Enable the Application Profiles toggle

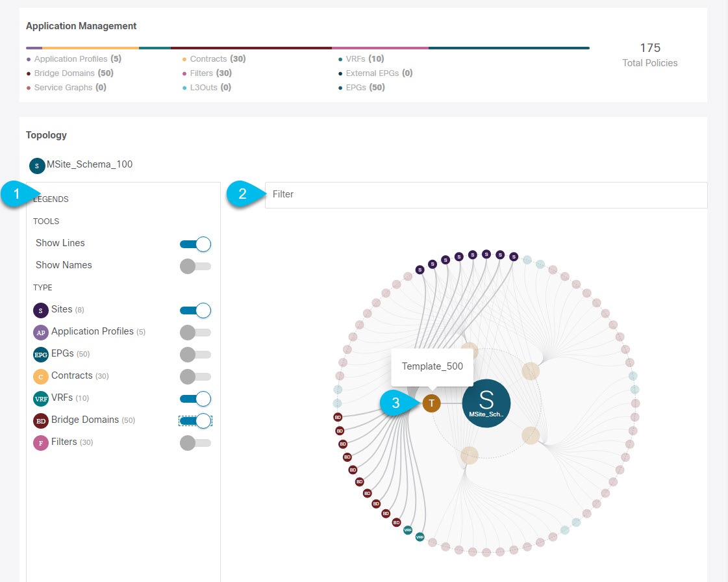point(195,333)
